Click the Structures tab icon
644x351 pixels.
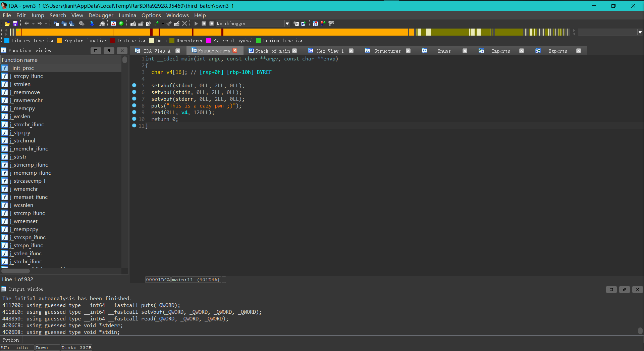point(368,51)
